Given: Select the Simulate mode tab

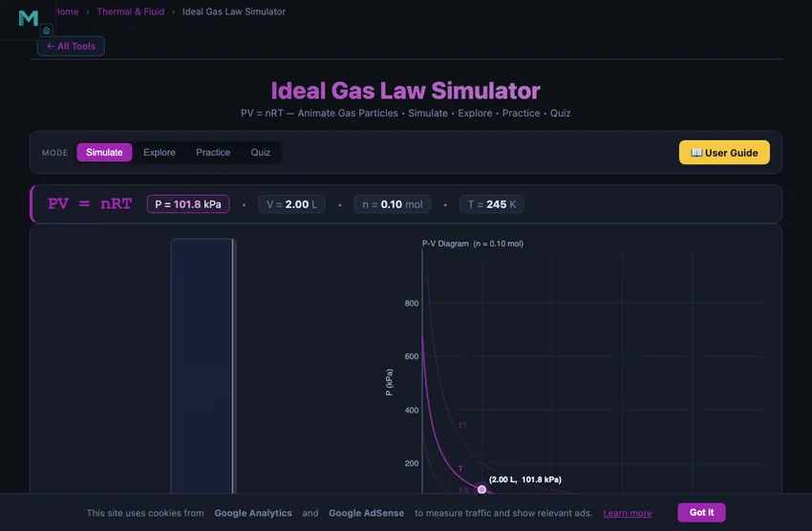Looking at the screenshot, I should pyautogui.click(x=104, y=152).
